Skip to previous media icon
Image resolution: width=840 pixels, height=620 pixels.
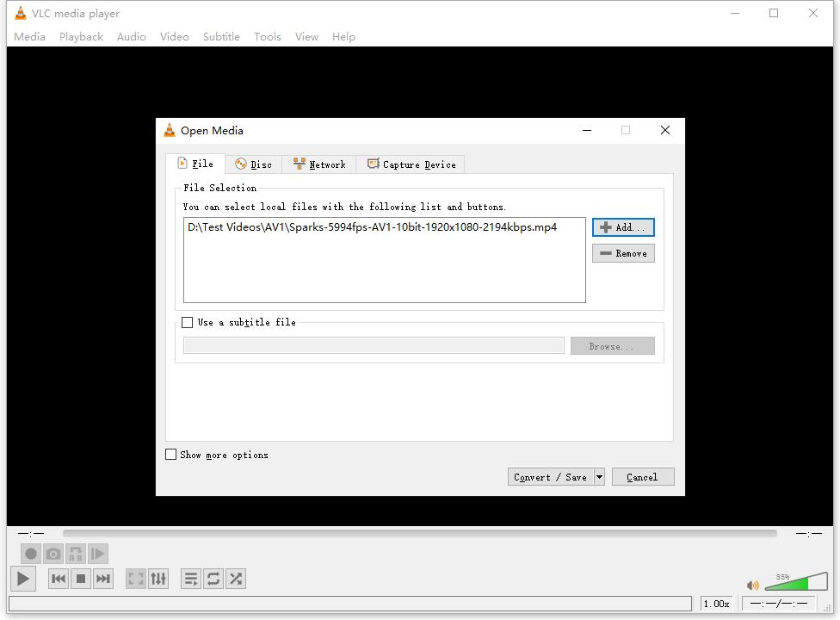(58, 579)
